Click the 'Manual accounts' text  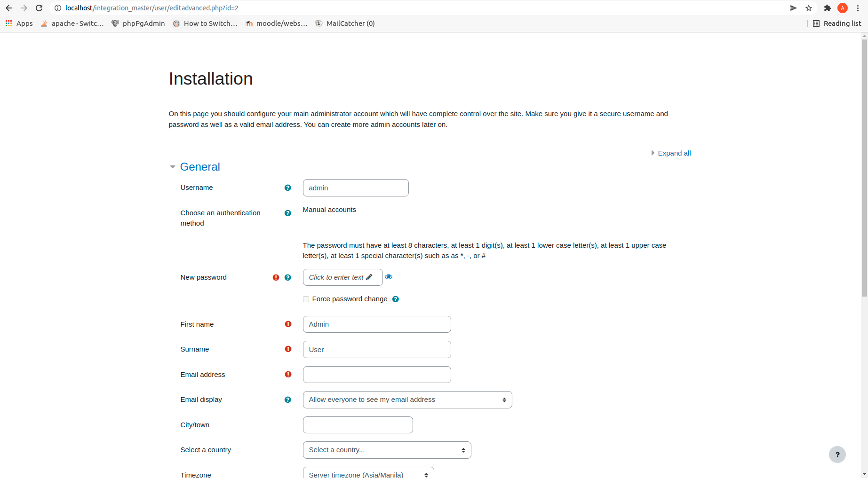click(329, 210)
